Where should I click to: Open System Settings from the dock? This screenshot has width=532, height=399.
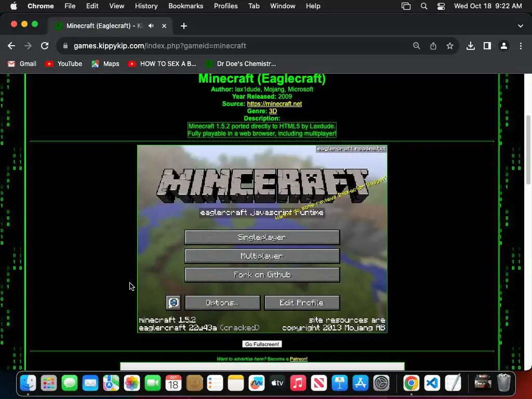(381, 383)
